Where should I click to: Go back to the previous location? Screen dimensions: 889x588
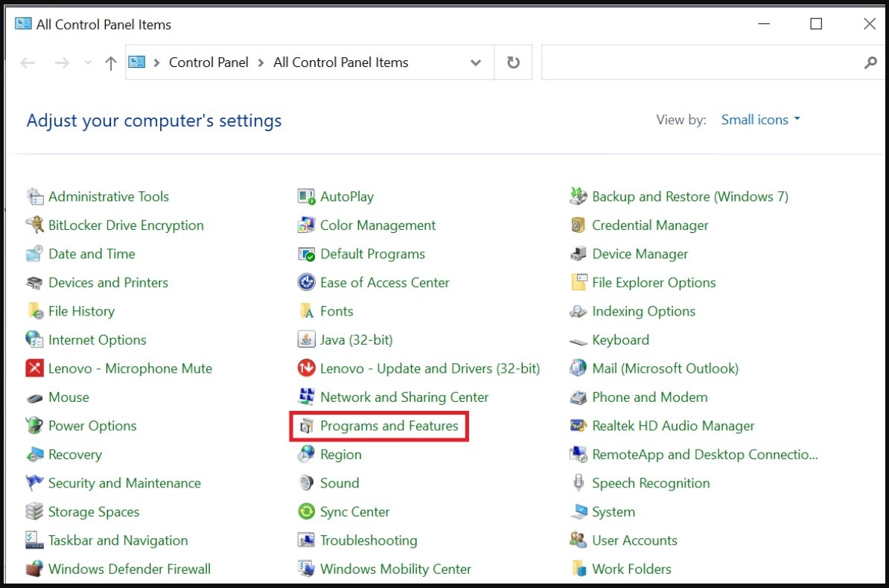[28, 63]
